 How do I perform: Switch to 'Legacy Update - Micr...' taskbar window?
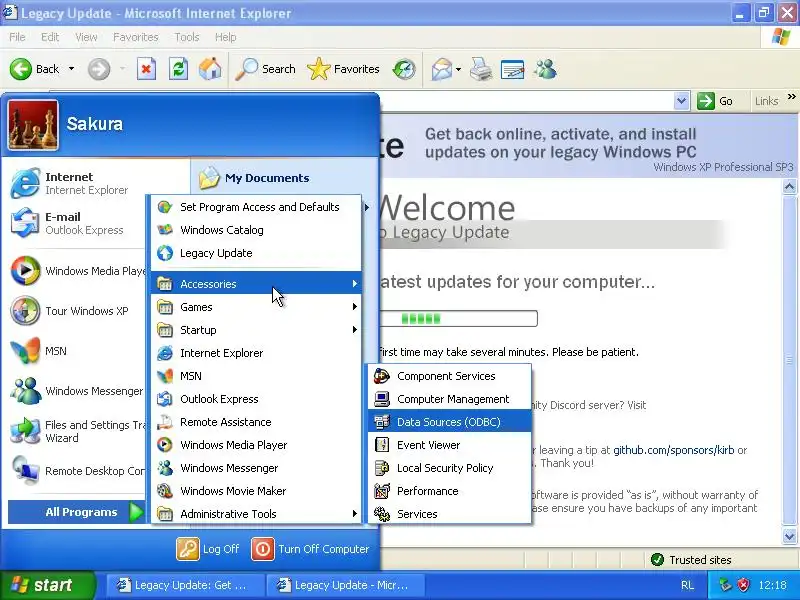point(347,585)
